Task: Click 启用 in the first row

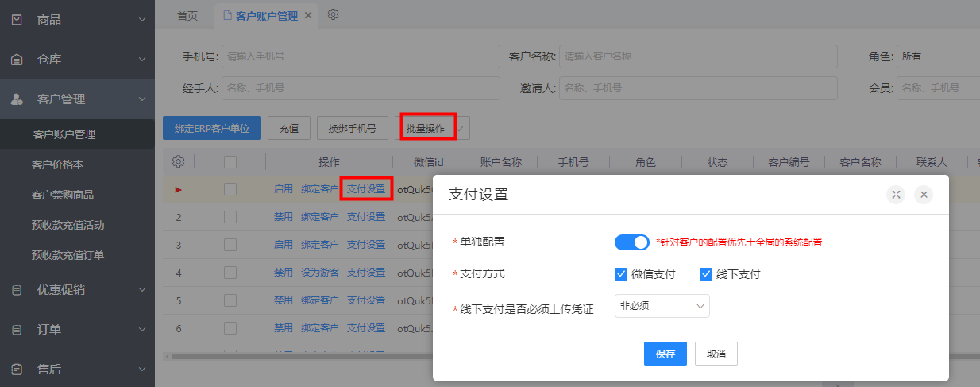Action: tap(284, 189)
